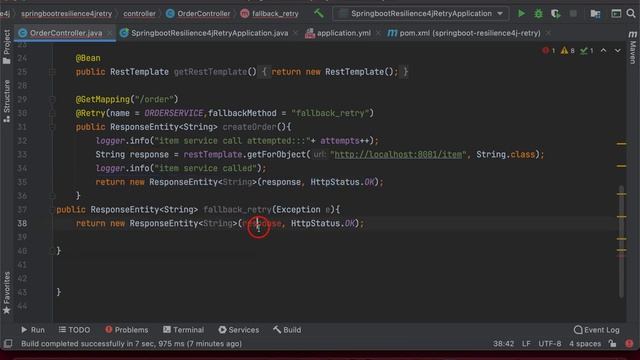Open the Structure tool window
The image size is (640, 360).
(7, 101)
